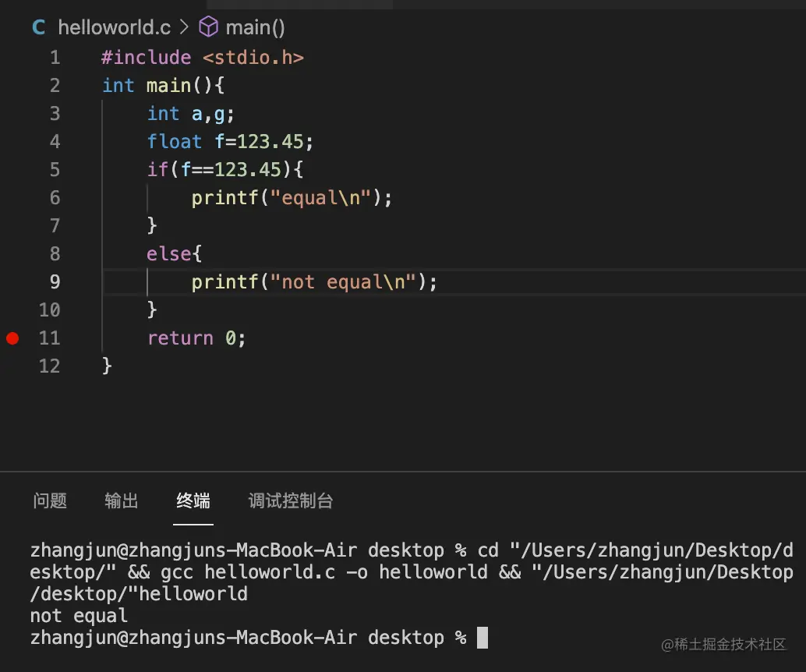This screenshot has height=672, width=806.
Task: Switch to the 输出 tab
Action: [x=122, y=500]
